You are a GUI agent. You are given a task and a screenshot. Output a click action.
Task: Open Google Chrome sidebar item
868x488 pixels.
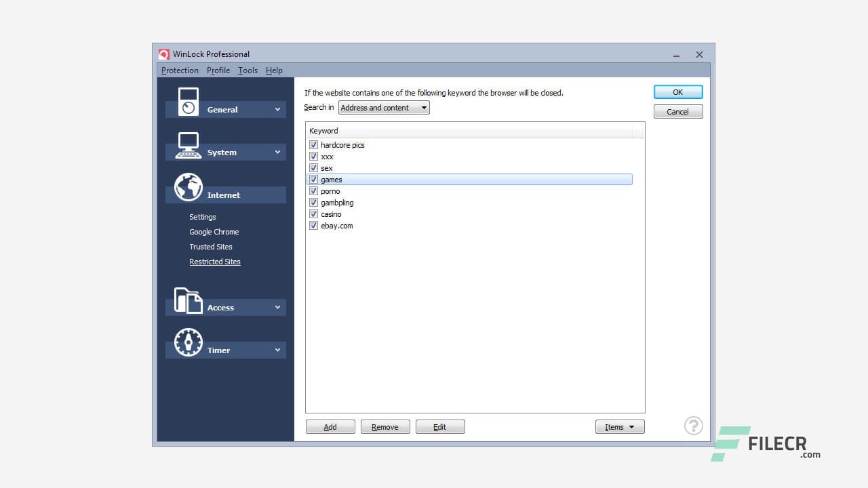click(x=214, y=232)
